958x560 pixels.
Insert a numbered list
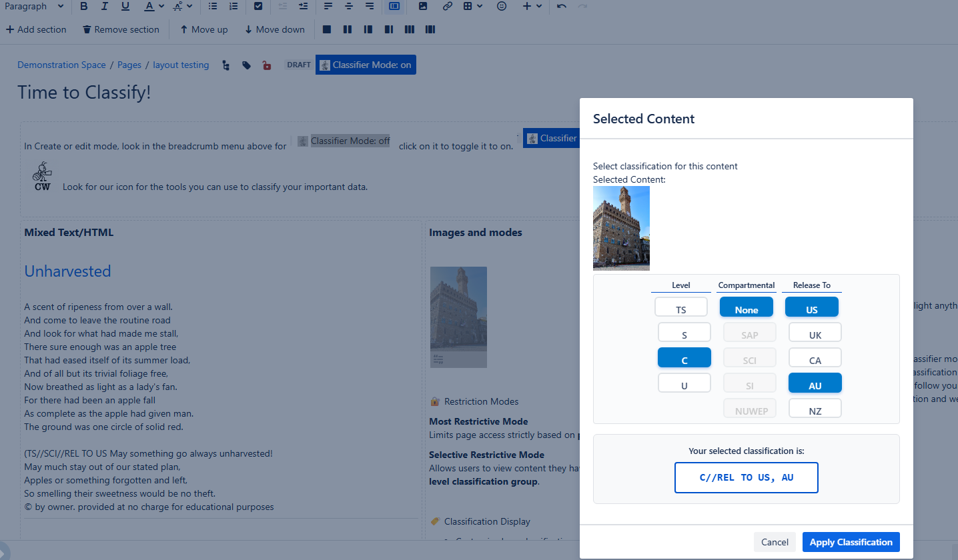tap(233, 7)
